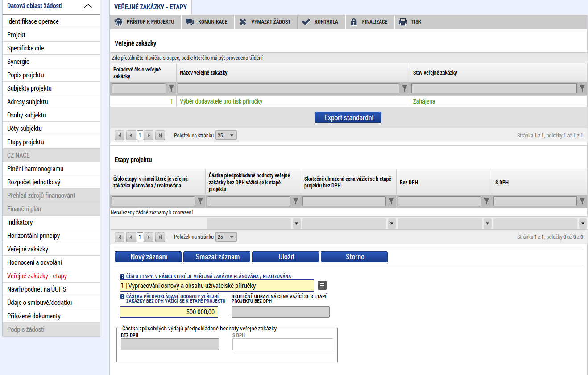Open Horizontální principy in sidebar
Screen dimensions: 588x375
[x=51, y=236]
